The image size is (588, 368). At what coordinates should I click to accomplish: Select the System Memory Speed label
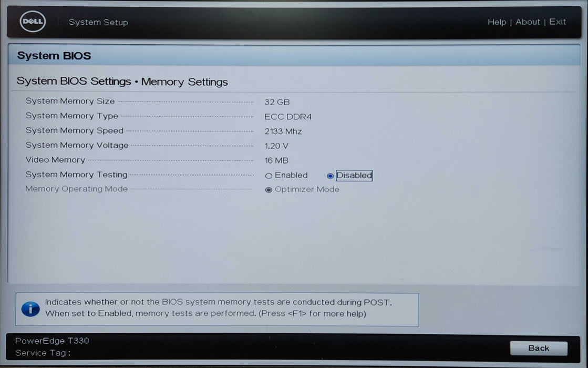pyautogui.click(x=74, y=130)
